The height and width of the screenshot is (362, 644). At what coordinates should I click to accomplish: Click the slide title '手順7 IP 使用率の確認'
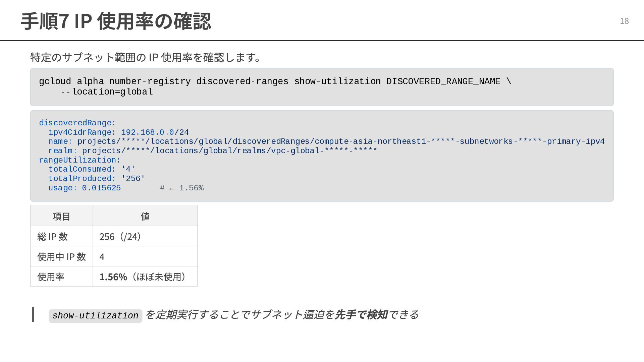[x=116, y=21]
